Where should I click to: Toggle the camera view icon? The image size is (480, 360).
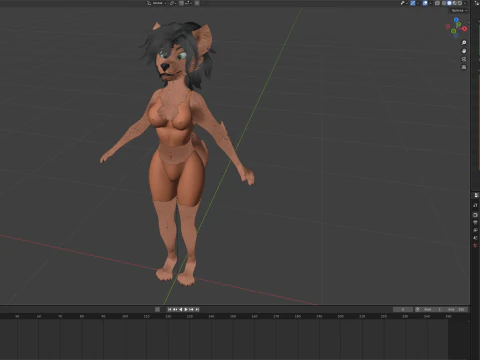tap(464, 59)
